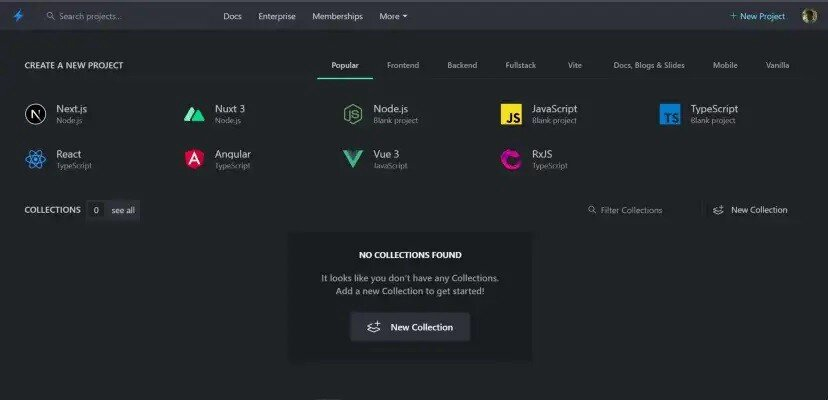Create a TypeScript blank project
Image resolution: width=828 pixels, height=400 pixels.
pos(670,114)
